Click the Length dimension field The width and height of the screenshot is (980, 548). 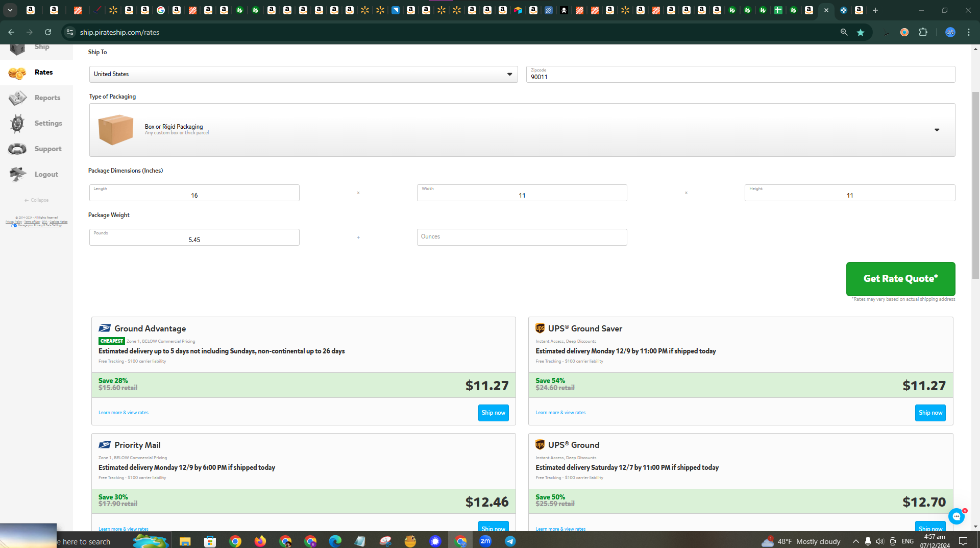[x=194, y=193]
